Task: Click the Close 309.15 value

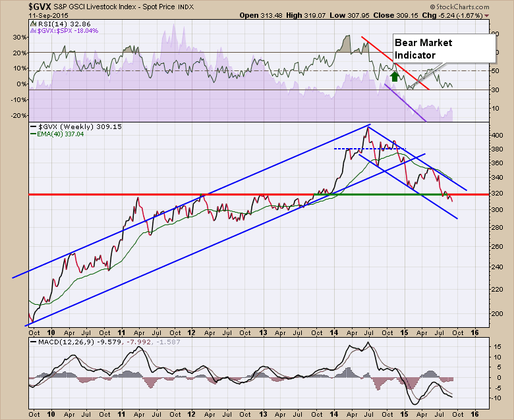Action: (x=395, y=15)
